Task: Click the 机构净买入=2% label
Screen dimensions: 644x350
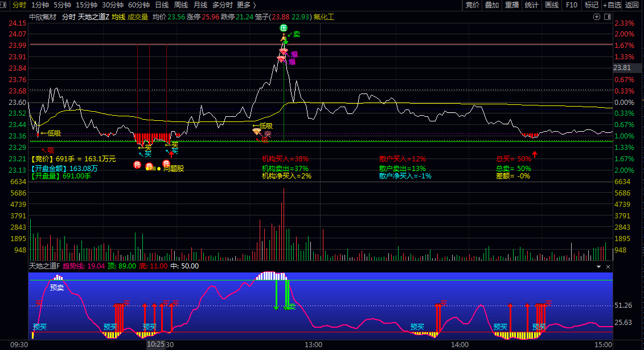Action: (x=286, y=176)
